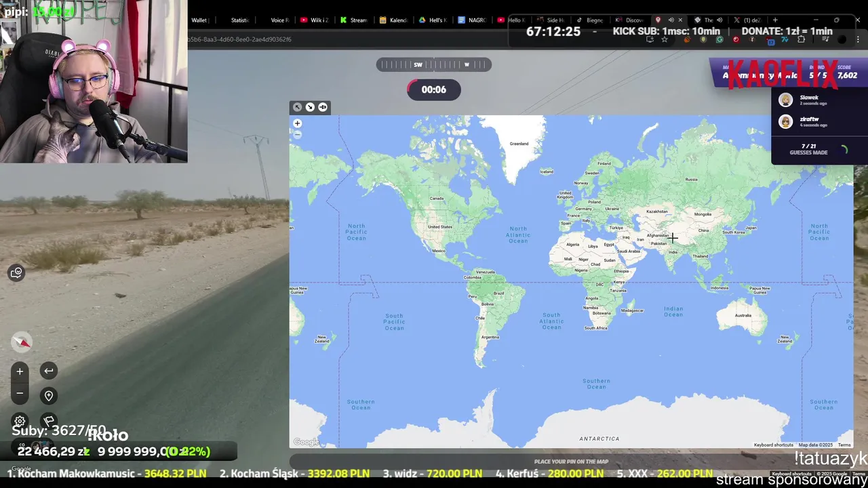The image size is (868, 488).
Task: Open Keyboard shortcuts link on guess map
Action: coord(773,445)
